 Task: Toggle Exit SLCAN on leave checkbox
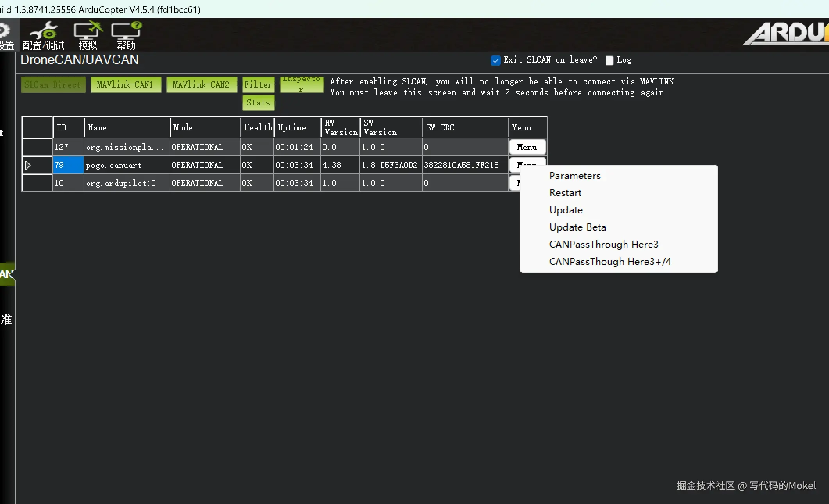495,60
